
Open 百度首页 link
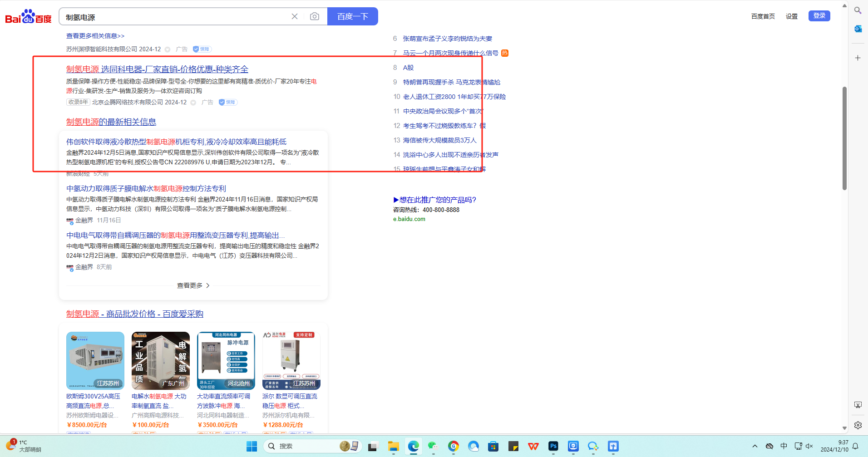click(x=763, y=16)
